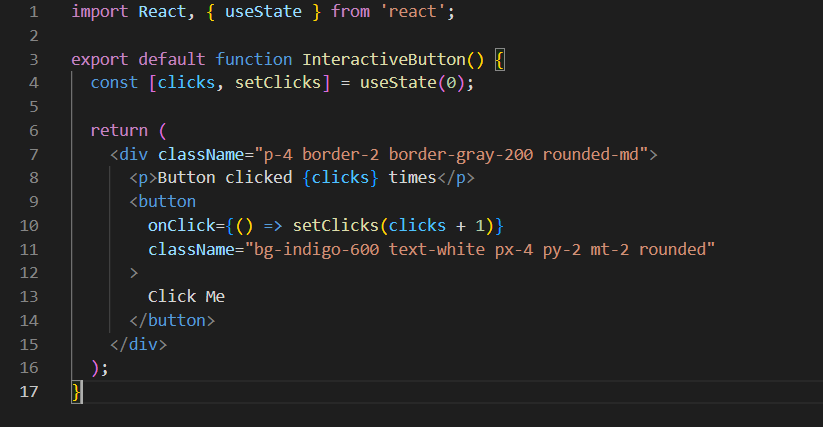Click the 'import' keyword on line 1
The width and height of the screenshot is (823, 427).
[100, 12]
